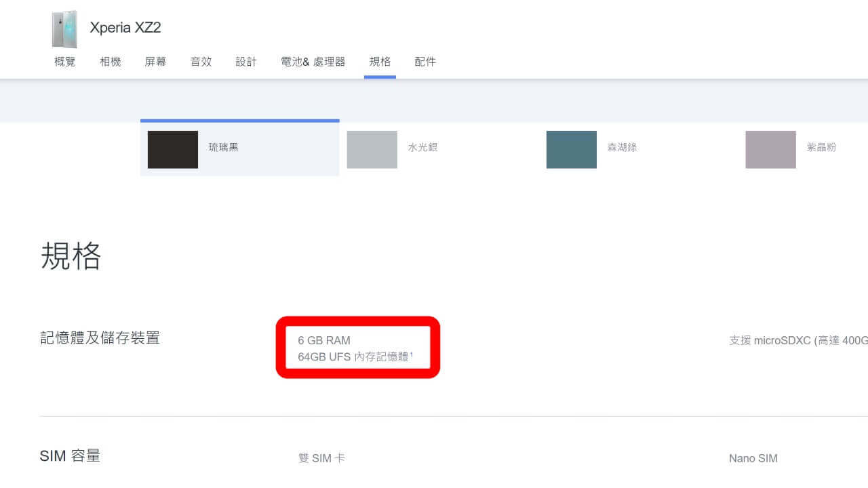
Task: Click the Xperia XZ2 product title
Action: tap(125, 28)
